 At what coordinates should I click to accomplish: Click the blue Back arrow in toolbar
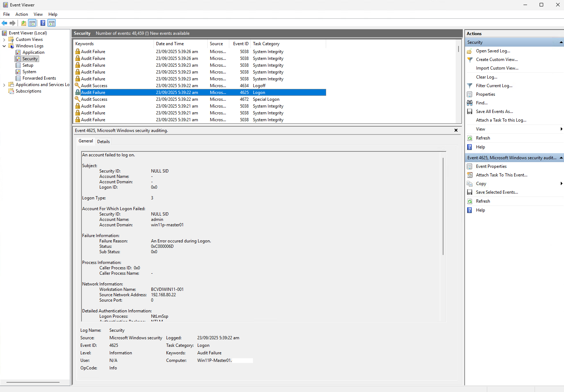(4, 23)
